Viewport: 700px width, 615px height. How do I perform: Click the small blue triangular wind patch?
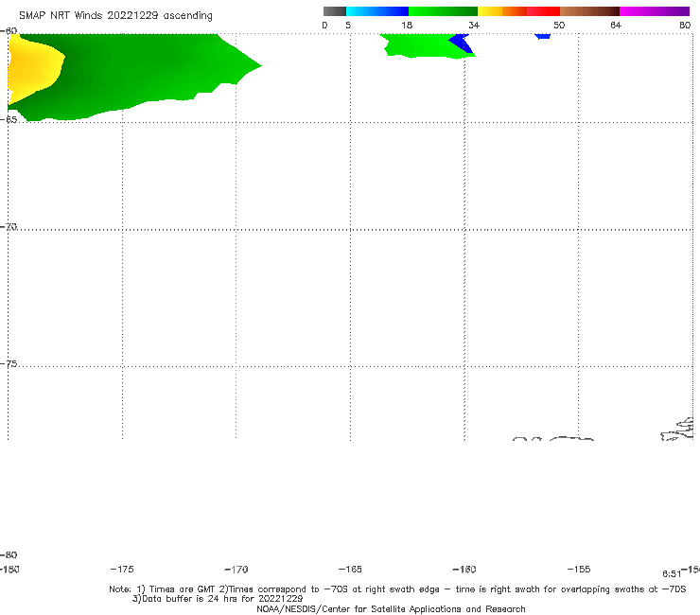click(462, 43)
